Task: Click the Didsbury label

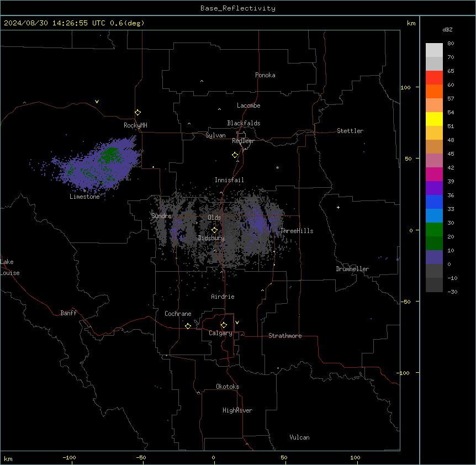Action: click(211, 238)
